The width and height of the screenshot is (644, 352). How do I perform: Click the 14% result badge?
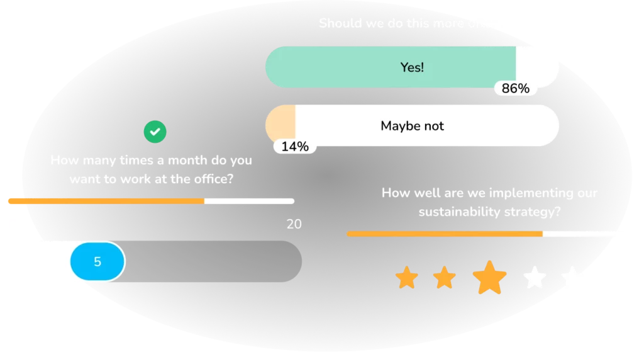[x=295, y=146]
